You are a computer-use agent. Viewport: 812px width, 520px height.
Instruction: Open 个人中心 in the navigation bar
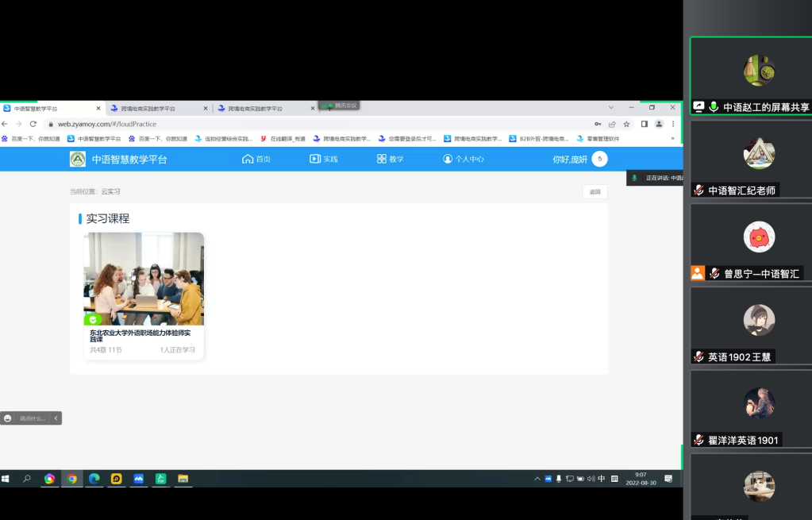click(464, 159)
